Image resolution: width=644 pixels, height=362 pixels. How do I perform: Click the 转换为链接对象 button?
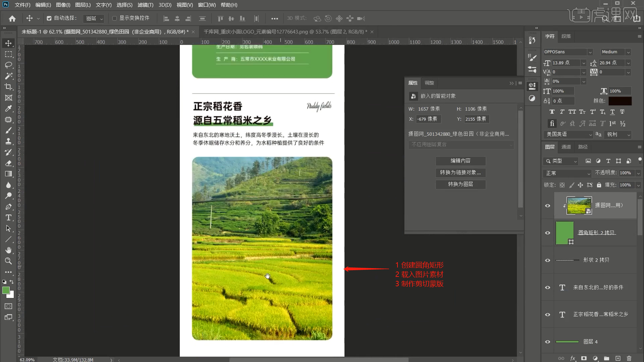[461, 173]
